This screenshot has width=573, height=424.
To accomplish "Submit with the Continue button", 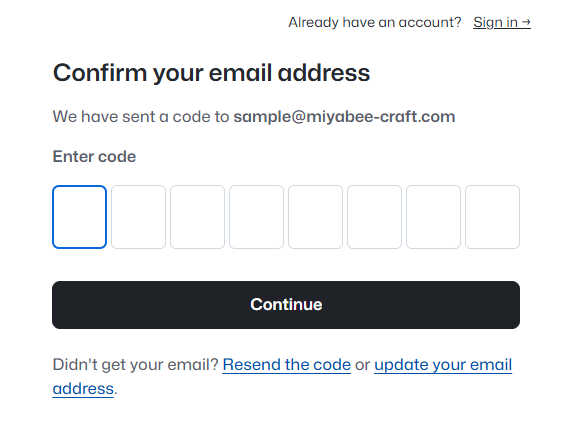I will [286, 305].
